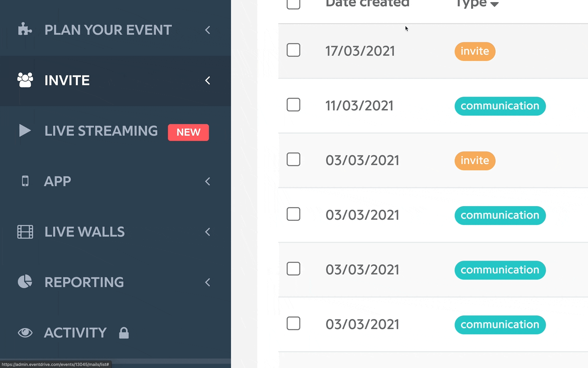Check the first 03/03/2021 communication row checkbox
Image resolution: width=588 pixels, height=368 pixels.
[293, 214]
